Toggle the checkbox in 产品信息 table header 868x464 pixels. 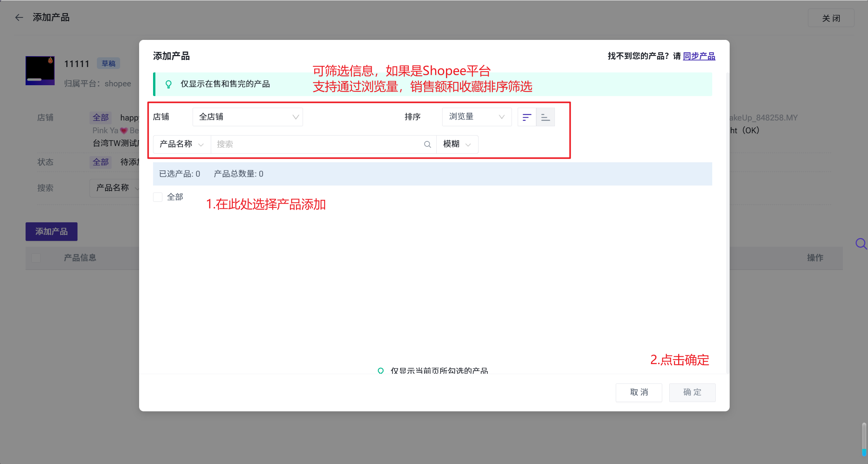click(x=36, y=258)
